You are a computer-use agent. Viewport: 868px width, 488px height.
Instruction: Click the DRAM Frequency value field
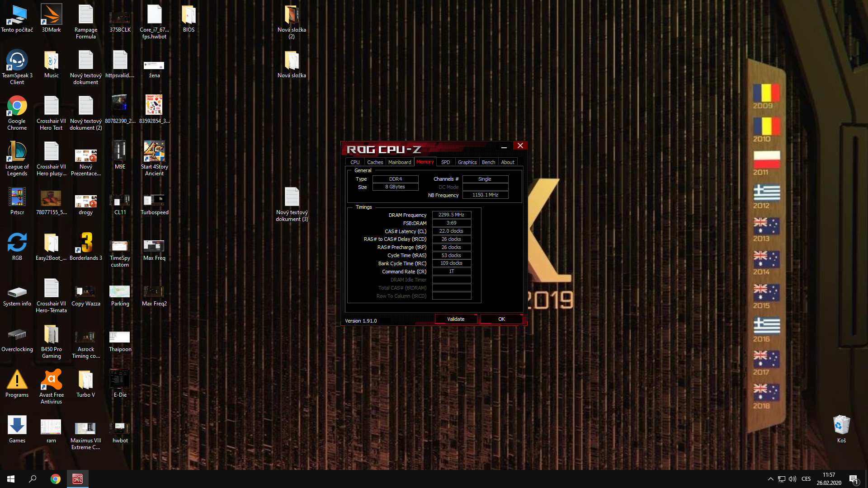coord(452,215)
